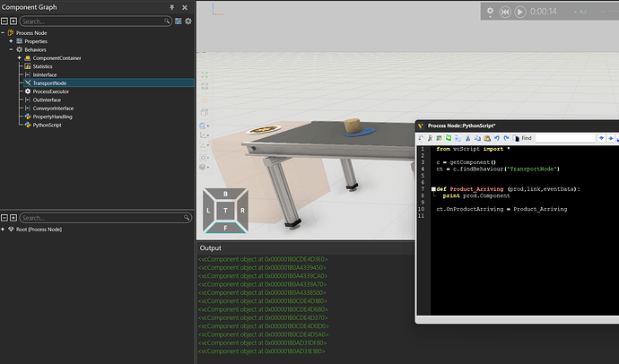This screenshot has height=364, width=619.
Task: Switch to Left view on view cube
Action: [x=208, y=211]
